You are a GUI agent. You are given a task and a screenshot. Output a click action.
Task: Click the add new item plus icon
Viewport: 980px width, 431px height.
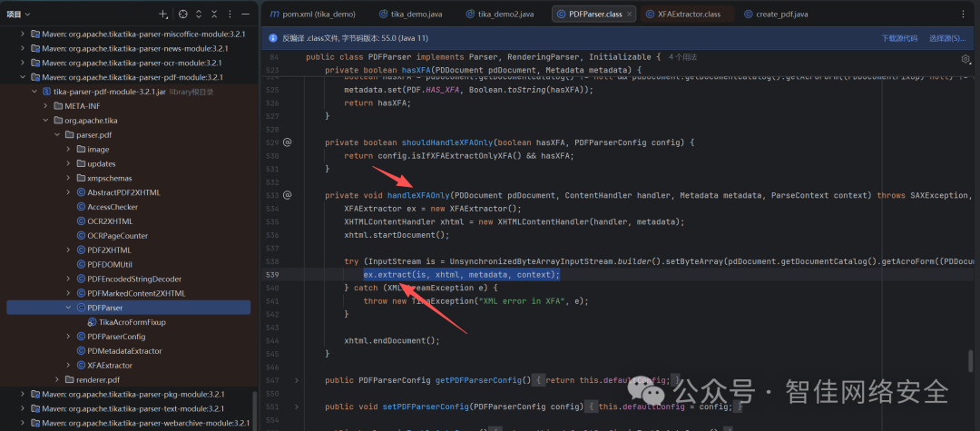tap(163, 14)
